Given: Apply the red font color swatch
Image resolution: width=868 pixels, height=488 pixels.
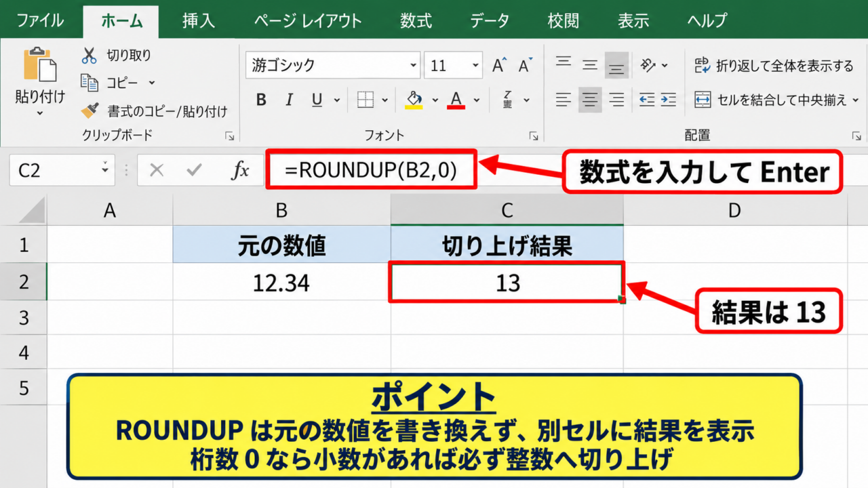Looking at the screenshot, I should pos(456,100).
